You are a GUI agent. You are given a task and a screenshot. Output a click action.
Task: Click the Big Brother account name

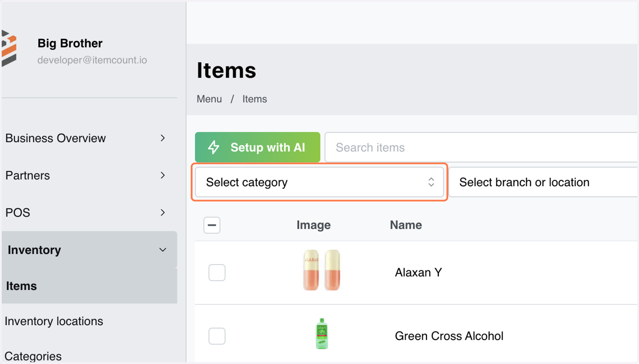pyautogui.click(x=70, y=43)
